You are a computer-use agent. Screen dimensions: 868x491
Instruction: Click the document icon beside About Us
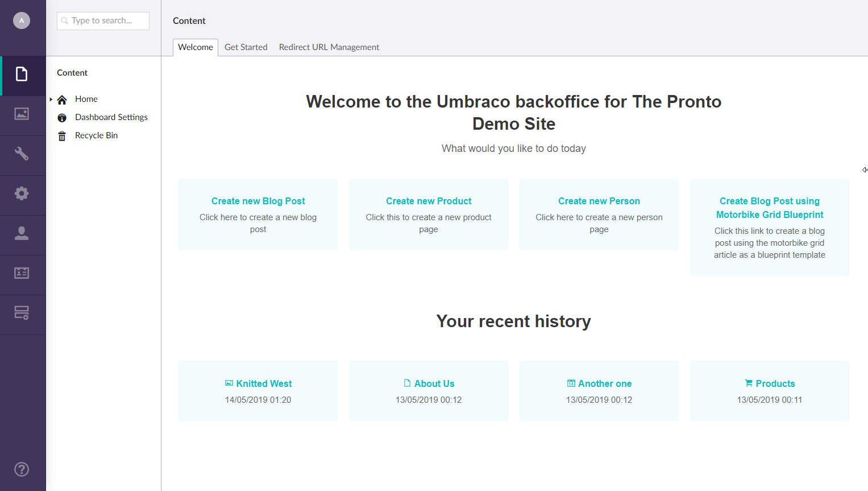coord(407,383)
